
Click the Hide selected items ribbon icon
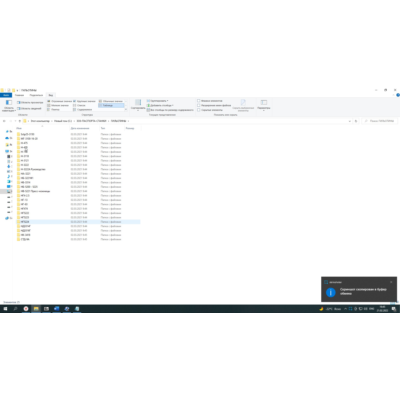[x=243, y=105]
